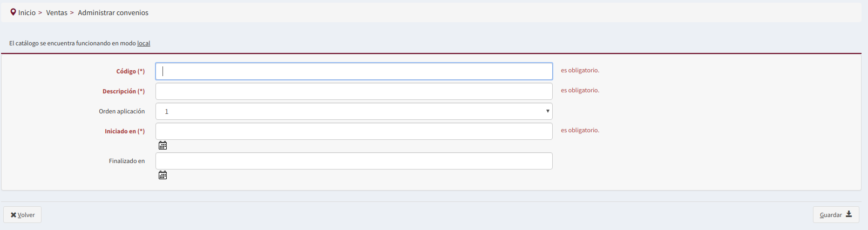Click the Descripción (*) label
The image size is (868, 230).
124,91
